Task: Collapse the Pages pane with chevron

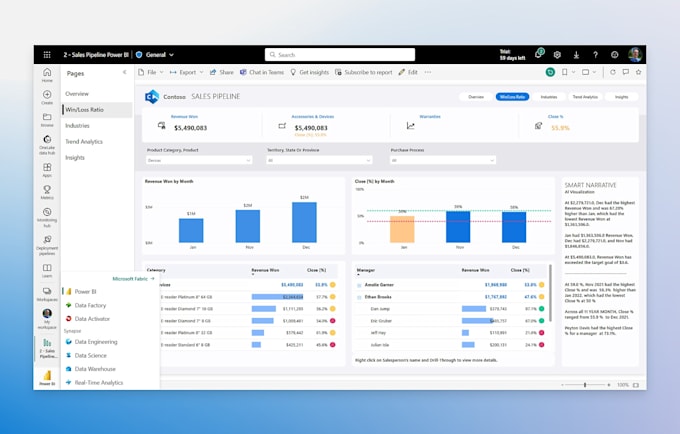Action: 124,72
